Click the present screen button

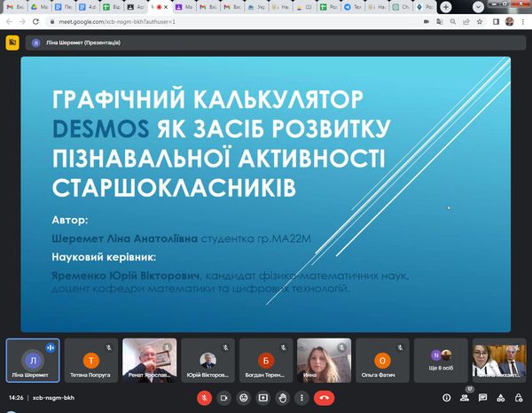point(263,398)
